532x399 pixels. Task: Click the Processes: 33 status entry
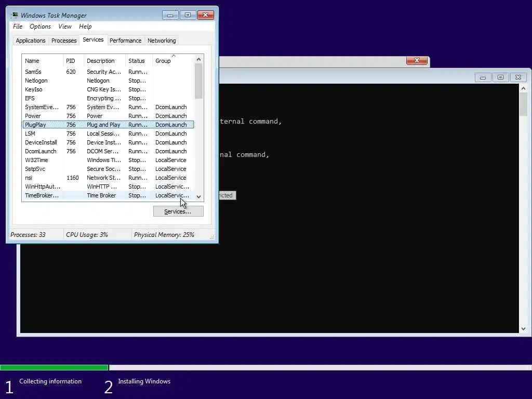coord(28,234)
